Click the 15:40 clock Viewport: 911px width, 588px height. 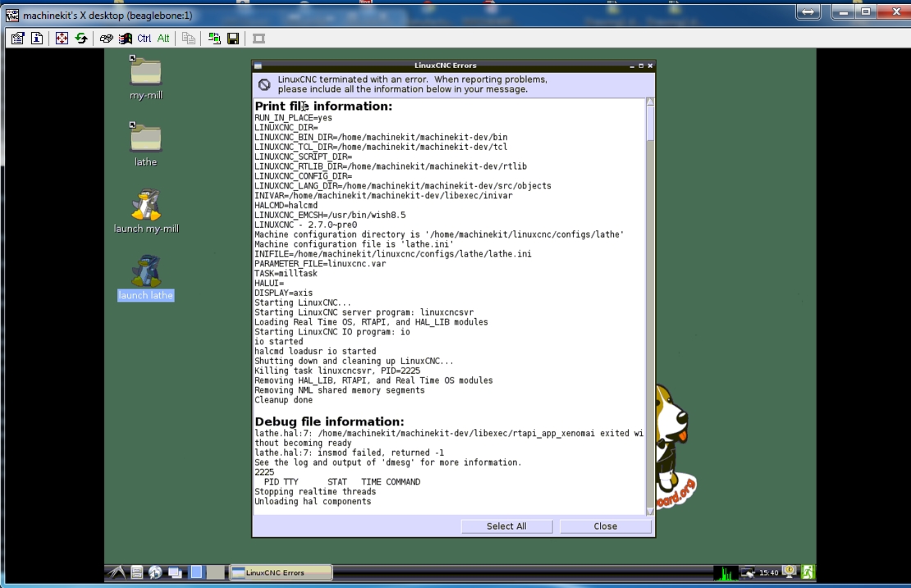(x=769, y=572)
